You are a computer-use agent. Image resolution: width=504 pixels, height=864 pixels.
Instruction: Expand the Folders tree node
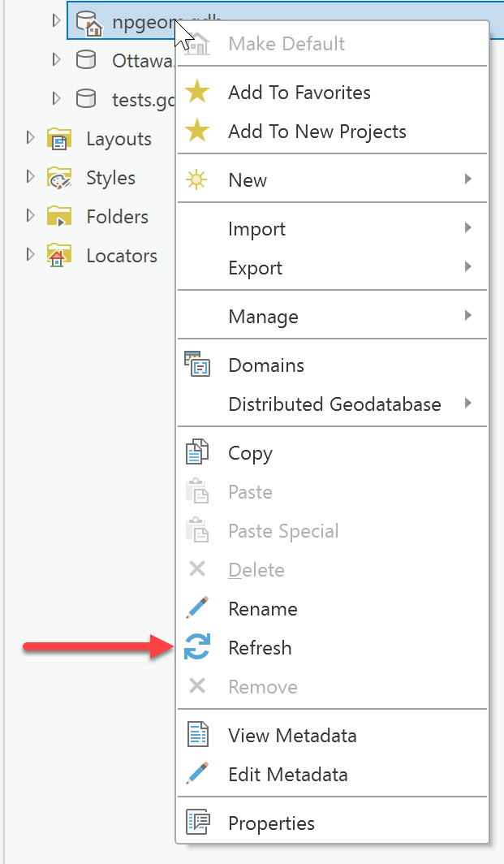click(31, 217)
